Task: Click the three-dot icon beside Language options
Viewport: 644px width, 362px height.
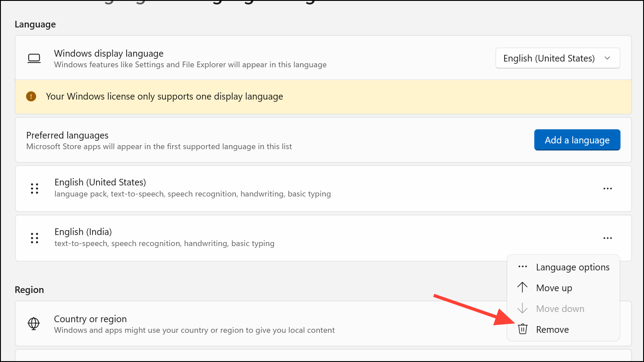Action: [523, 267]
